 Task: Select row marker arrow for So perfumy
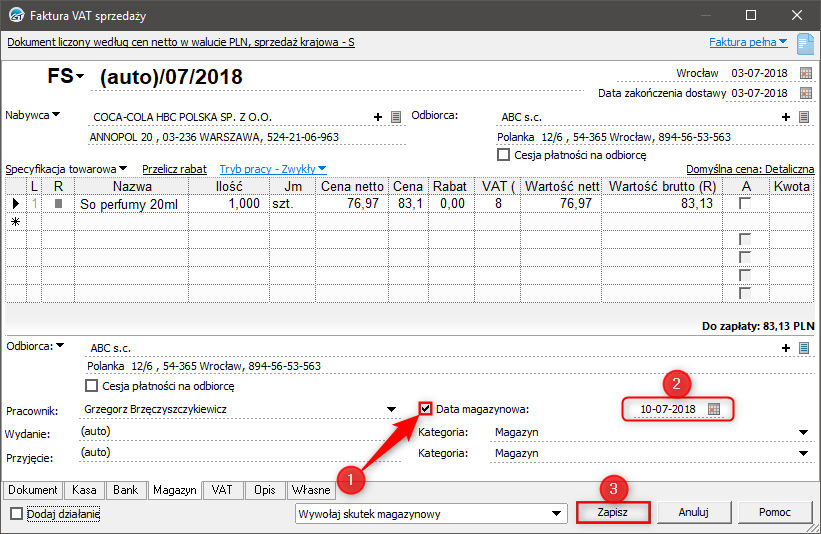point(16,204)
